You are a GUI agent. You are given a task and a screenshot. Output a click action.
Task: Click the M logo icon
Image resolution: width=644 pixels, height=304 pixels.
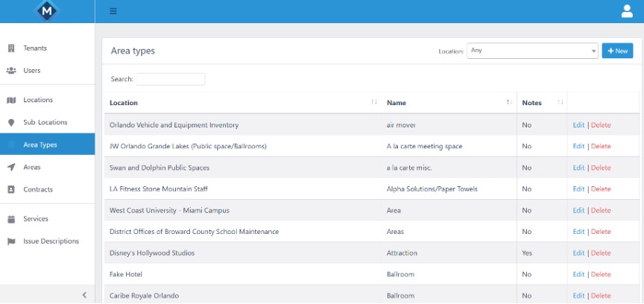[48, 10]
